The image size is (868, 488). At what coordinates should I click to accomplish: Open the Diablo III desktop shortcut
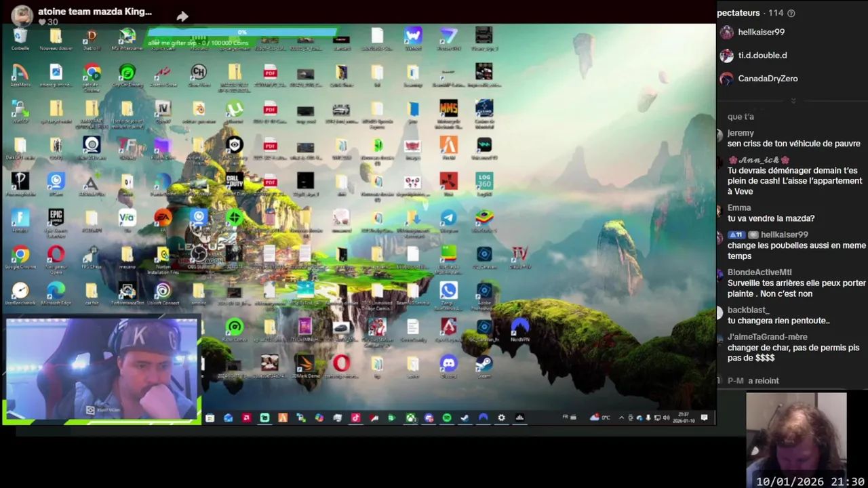(x=92, y=39)
